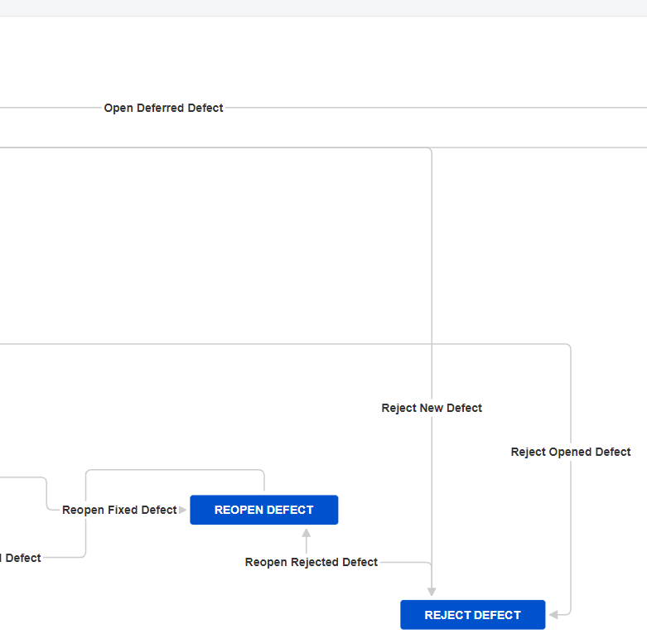Select the REJECT DEFECT status node
The image size is (647, 644).
click(473, 615)
